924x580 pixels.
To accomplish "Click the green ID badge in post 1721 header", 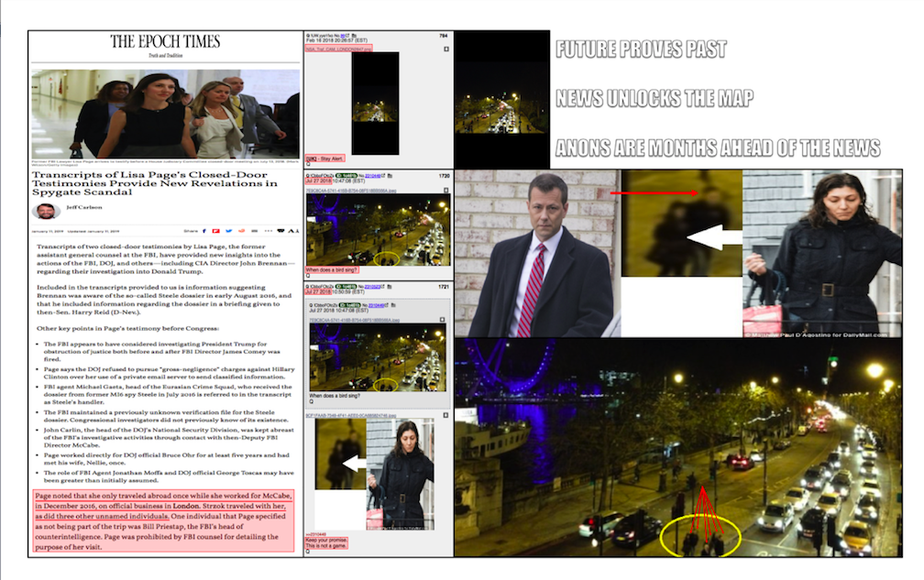I will [x=347, y=287].
